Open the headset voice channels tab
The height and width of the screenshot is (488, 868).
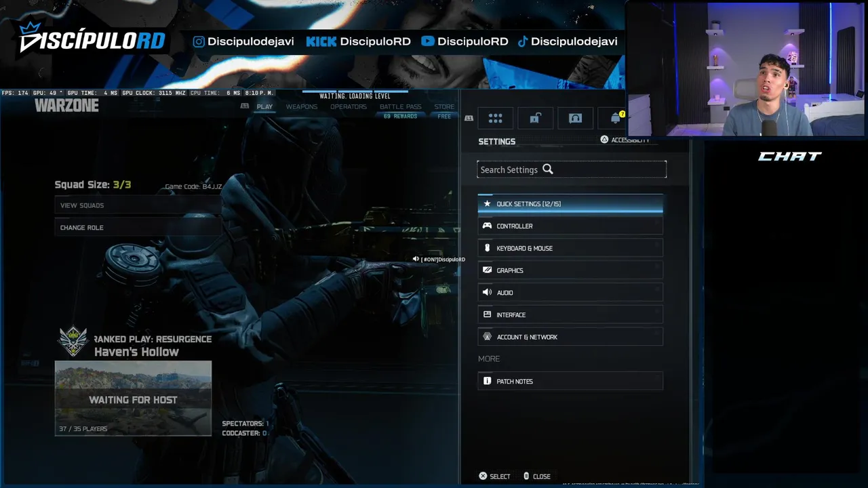[x=575, y=118]
